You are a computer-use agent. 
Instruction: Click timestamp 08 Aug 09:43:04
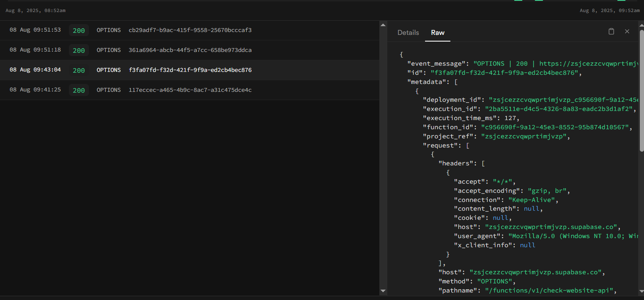35,70
